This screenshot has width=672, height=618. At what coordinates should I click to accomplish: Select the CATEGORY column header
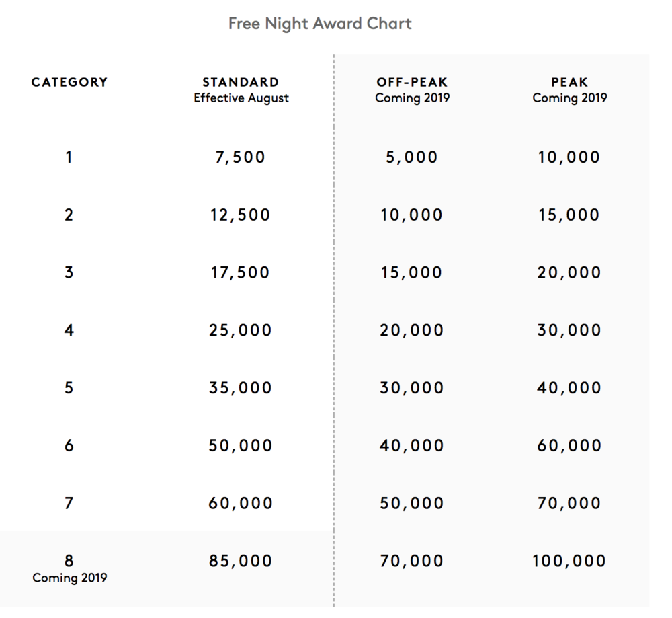point(69,83)
